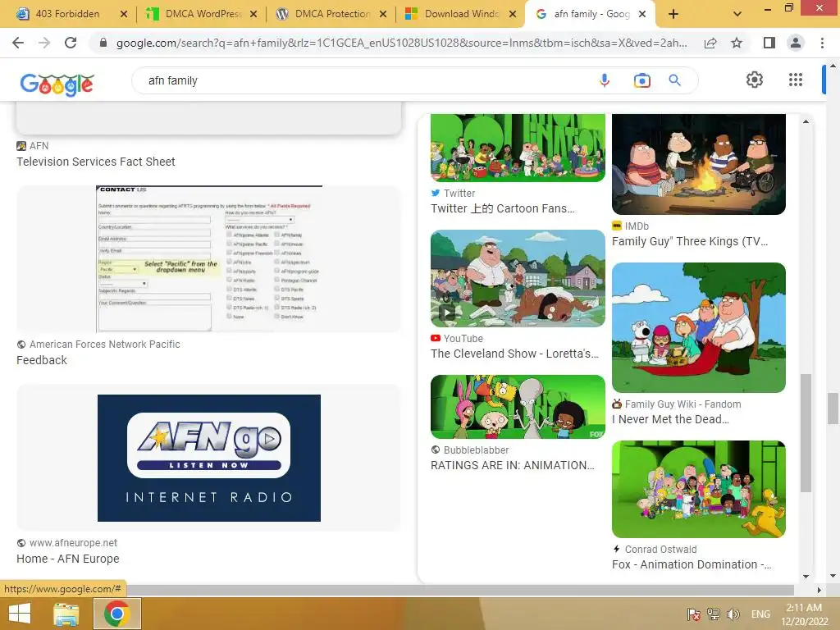View site info via the lock icon
Screen dimensions: 840x630
pyautogui.click(x=103, y=43)
